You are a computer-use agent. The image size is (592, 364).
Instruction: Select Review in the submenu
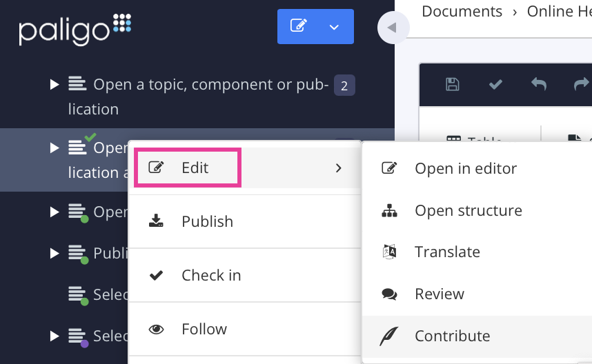pos(477,294)
